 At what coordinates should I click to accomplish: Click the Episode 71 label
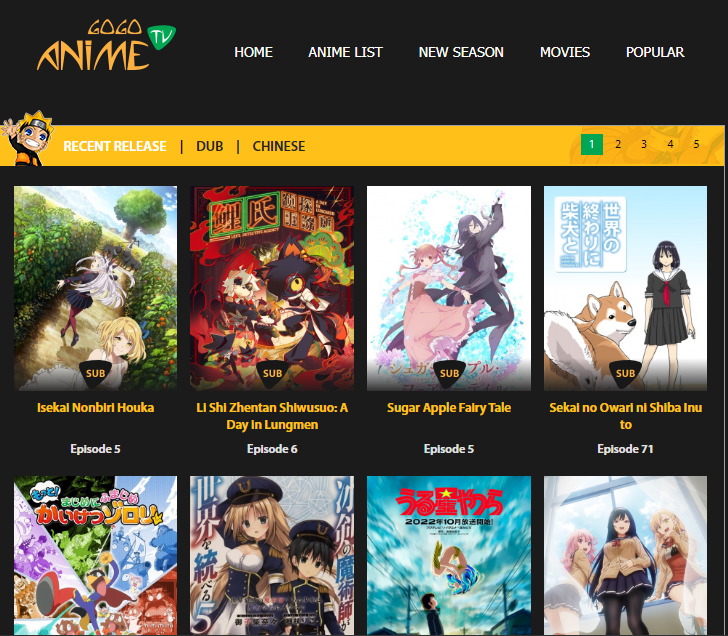625,449
